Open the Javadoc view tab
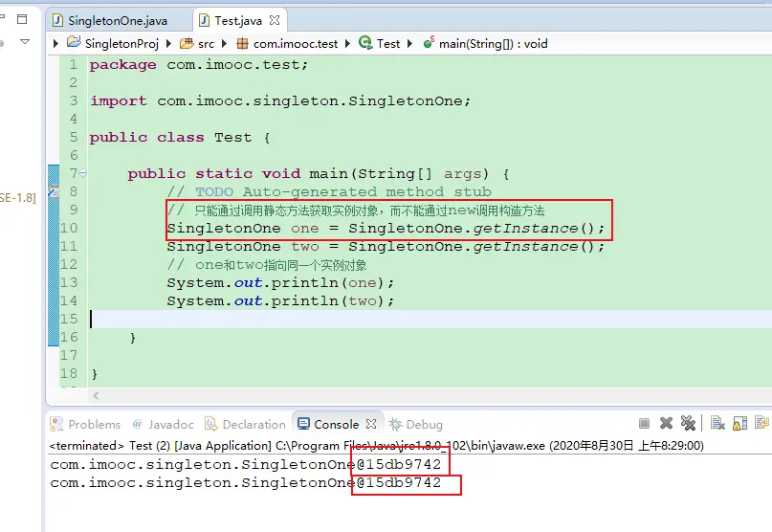Screen dimensions: 772x532 [163, 424]
